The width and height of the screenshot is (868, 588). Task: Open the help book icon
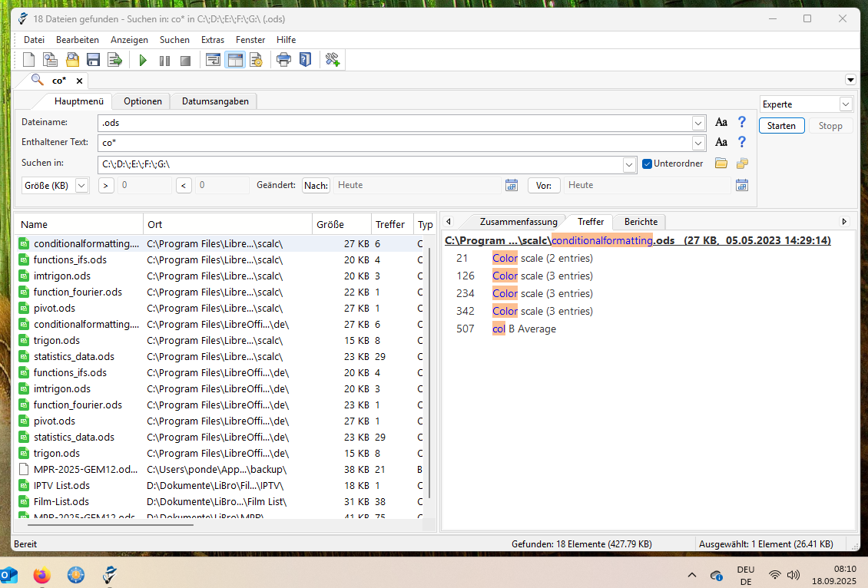click(x=305, y=60)
